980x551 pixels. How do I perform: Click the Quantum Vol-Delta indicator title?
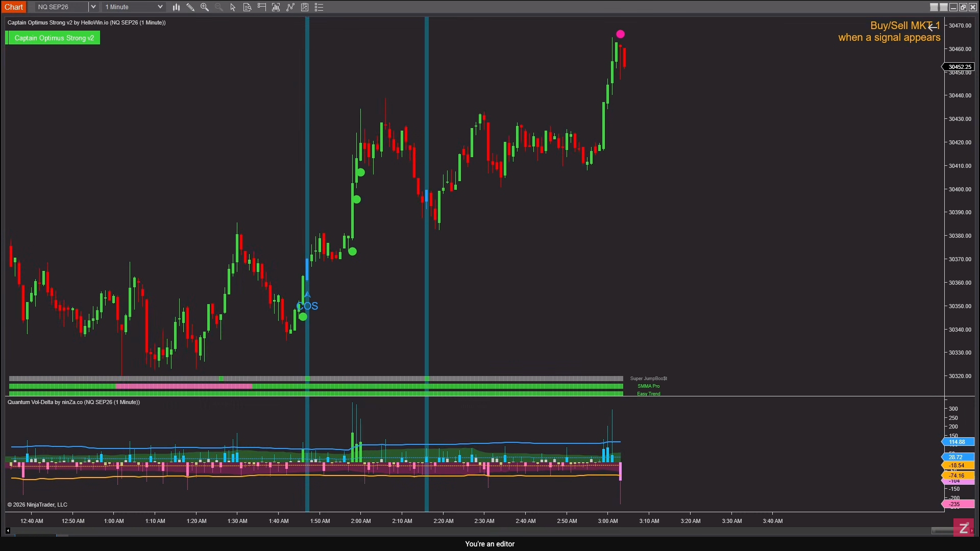tap(73, 402)
